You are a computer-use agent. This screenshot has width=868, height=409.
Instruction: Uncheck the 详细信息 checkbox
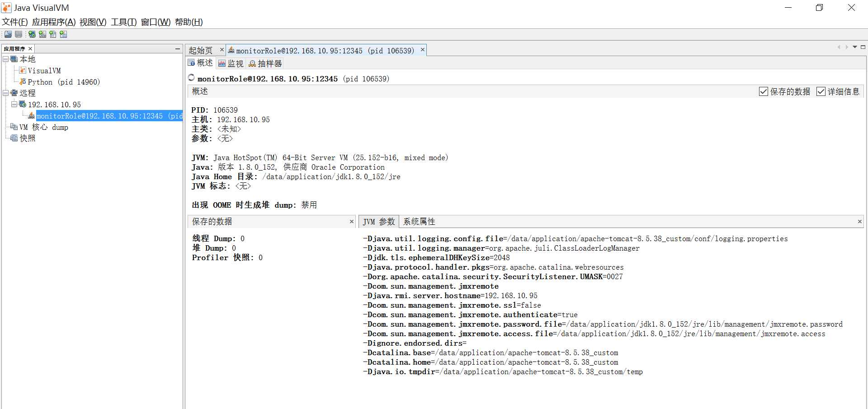tap(821, 91)
